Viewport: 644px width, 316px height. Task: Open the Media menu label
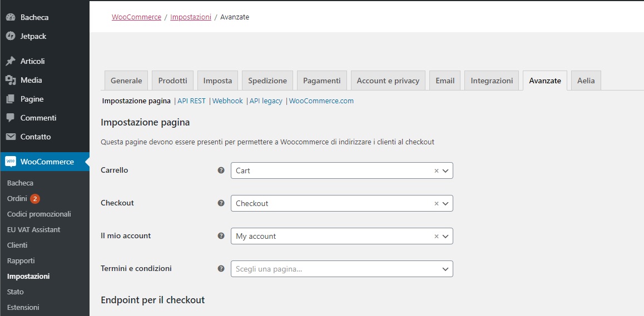point(31,80)
